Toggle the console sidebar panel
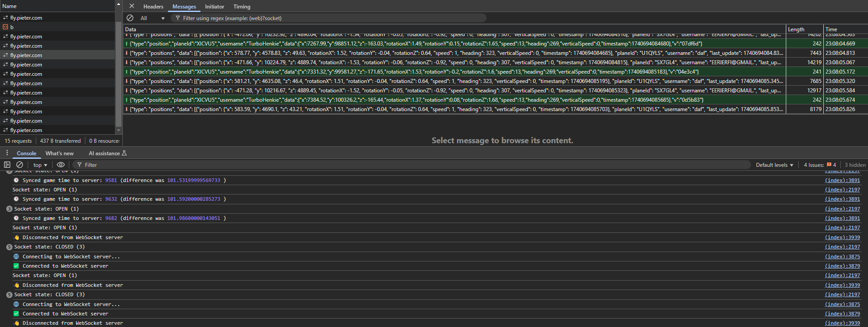Screen dimensions: 868x327 coord(7,165)
